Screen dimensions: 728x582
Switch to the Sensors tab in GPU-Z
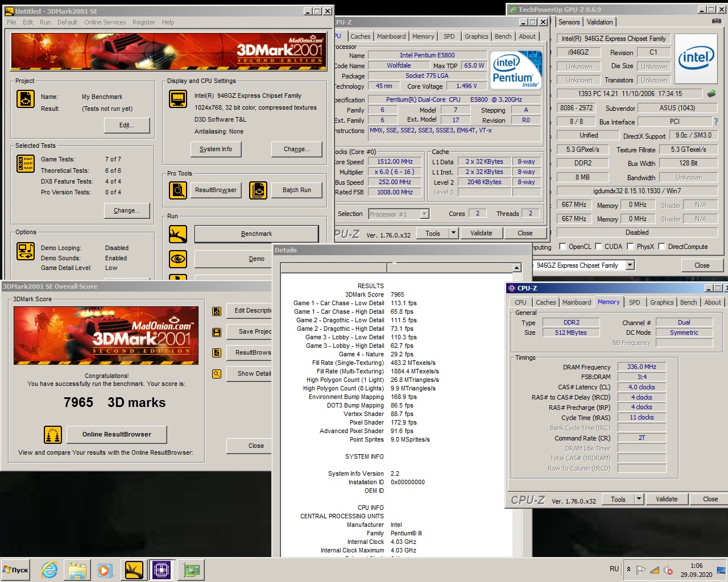(x=569, y=22)
